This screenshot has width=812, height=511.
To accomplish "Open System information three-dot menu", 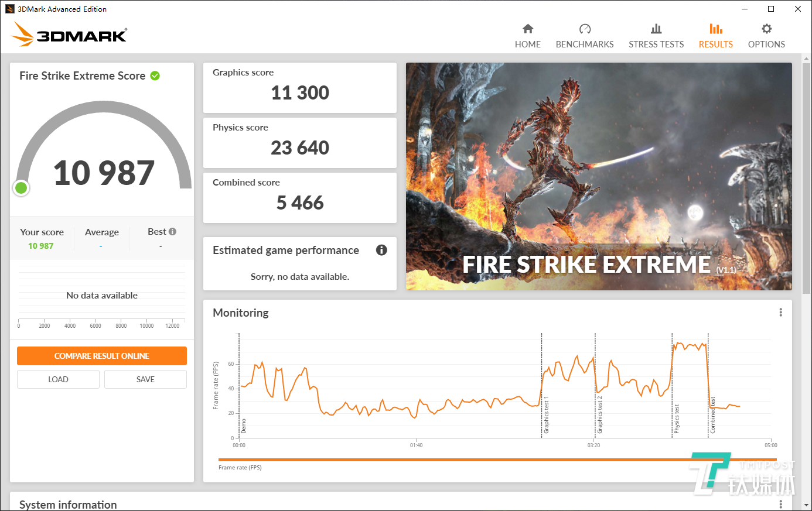I will (x=780, y=505).
